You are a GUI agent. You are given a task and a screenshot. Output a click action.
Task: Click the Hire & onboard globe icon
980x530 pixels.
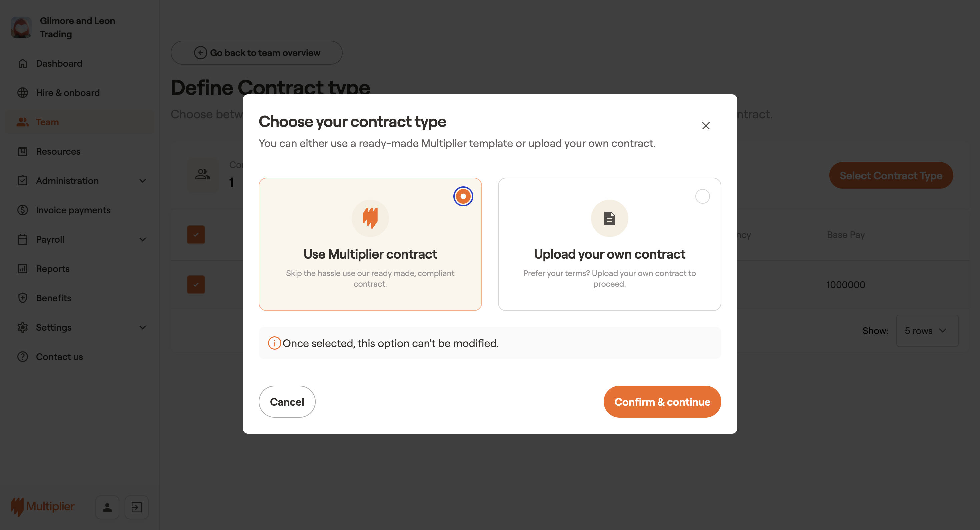(23, 93)
